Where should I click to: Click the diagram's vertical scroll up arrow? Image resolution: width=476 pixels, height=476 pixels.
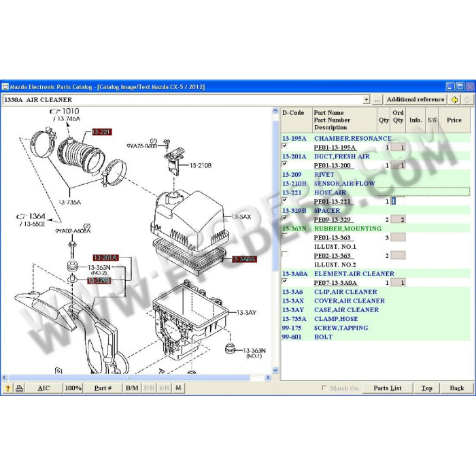275,111
